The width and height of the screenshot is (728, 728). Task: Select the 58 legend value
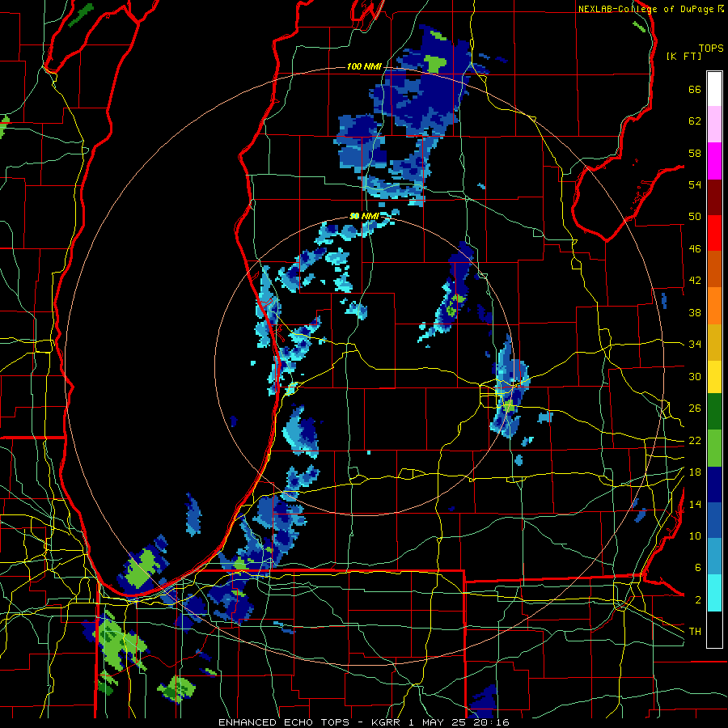[x=695, y=153]
